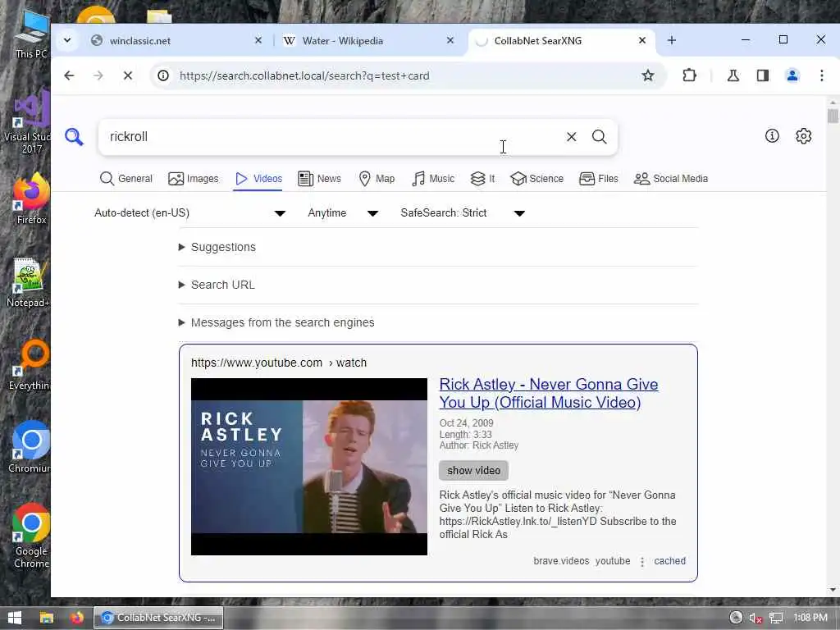Launch Firefox from the taskbar

(x=77, y=618)
